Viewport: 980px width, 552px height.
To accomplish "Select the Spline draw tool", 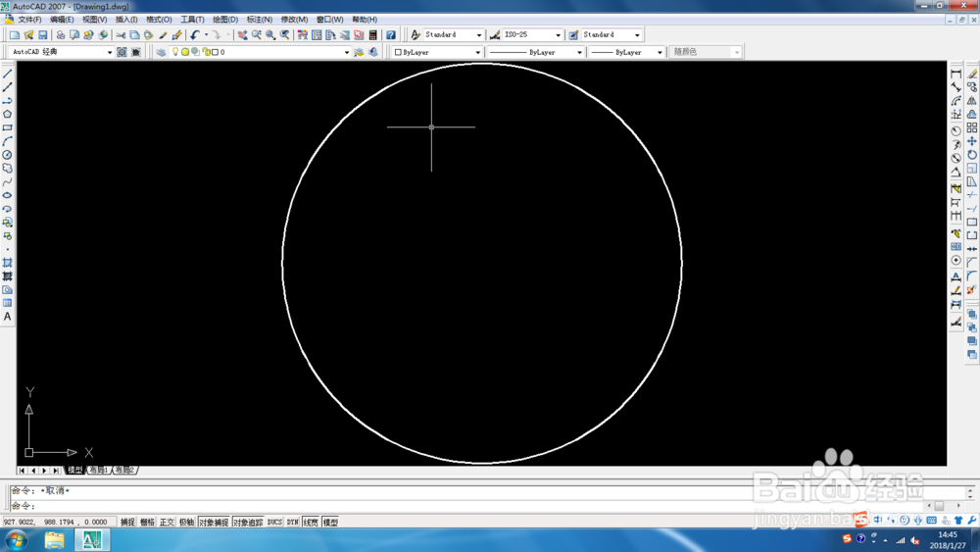I will [x=8, y=182].
